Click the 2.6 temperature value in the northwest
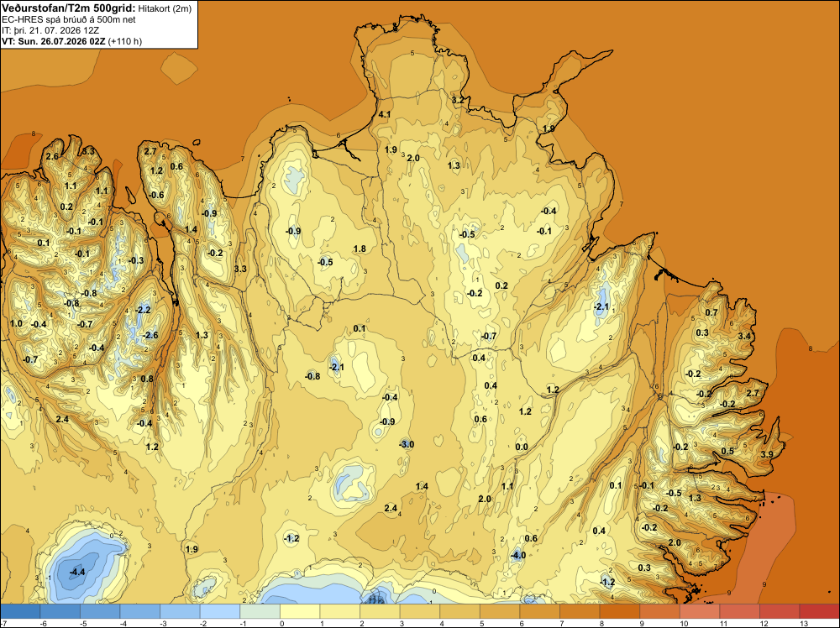This screenshot has width=840, height=628. coord(52,156)
